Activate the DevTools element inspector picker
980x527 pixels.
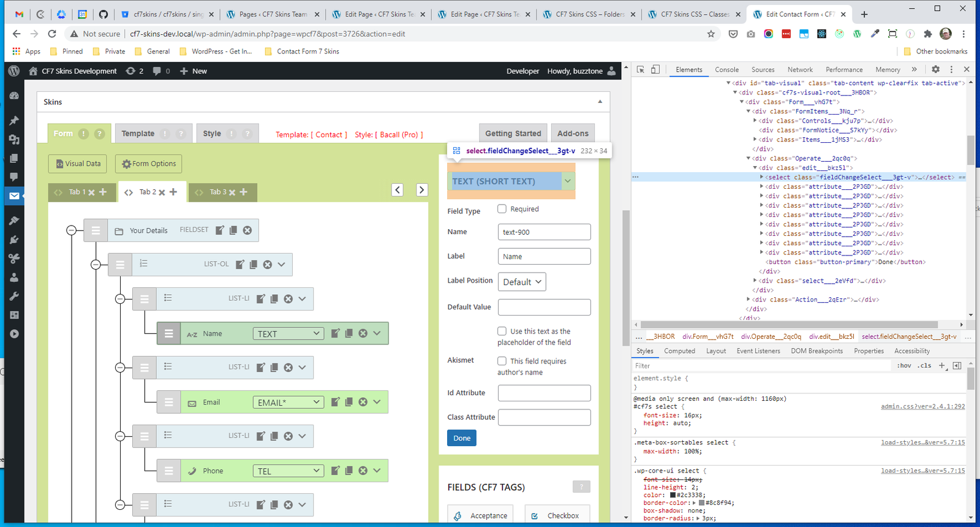click(641, 70)
